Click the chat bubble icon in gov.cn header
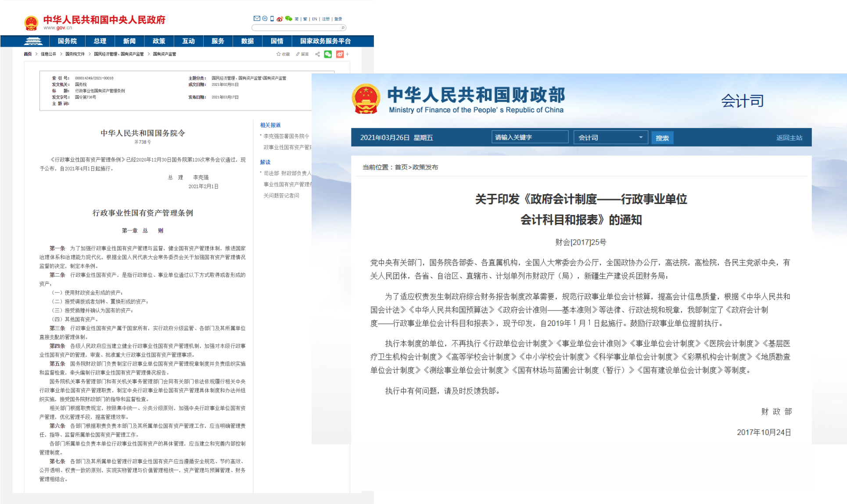This screenshot has width=847, height=504. (x=265, y=18)
